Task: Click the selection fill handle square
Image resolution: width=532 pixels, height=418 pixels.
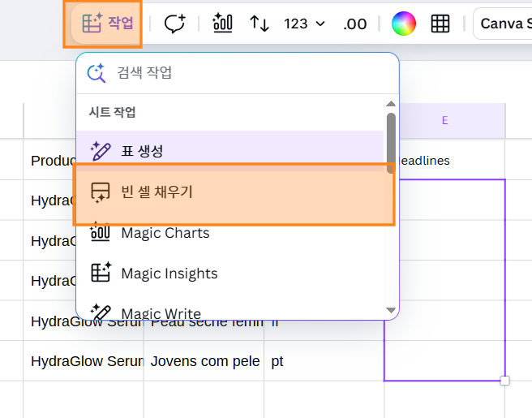Action: click(x=505, y=381)
